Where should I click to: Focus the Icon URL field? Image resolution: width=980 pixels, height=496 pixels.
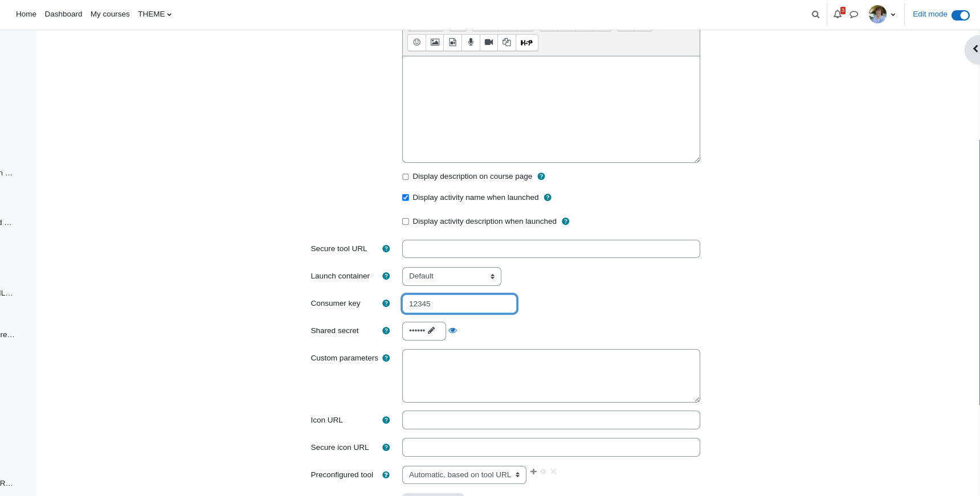(551, 420)
